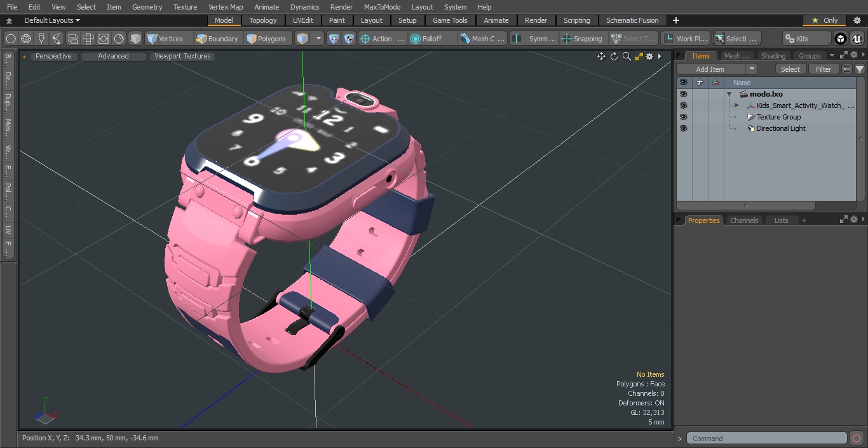This screenshot has width=868, height=448.
Task: Open the Falloff menu
Action: pyautogui.click(x=433, y=39)
